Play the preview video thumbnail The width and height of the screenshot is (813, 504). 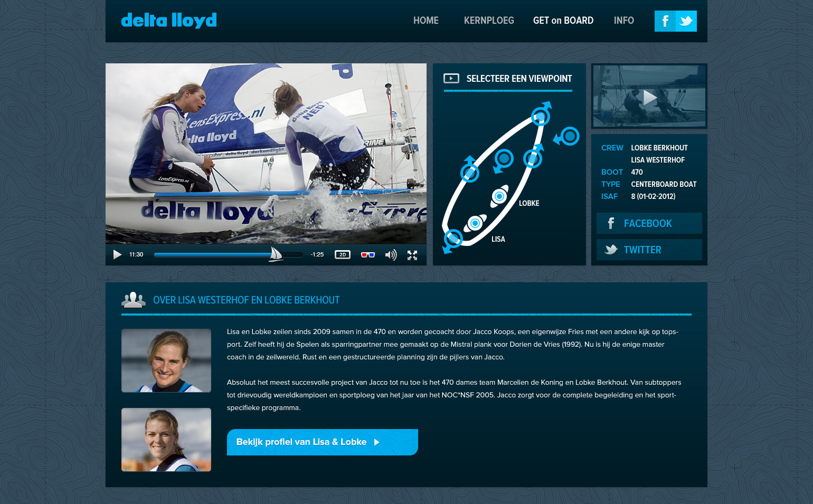(x=649, y=97)
